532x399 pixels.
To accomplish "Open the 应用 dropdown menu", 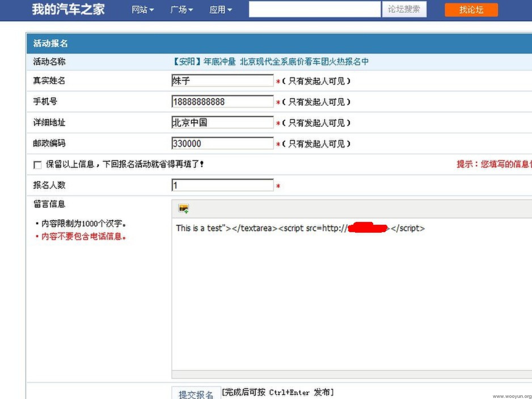I will click(x=221, y=10).
